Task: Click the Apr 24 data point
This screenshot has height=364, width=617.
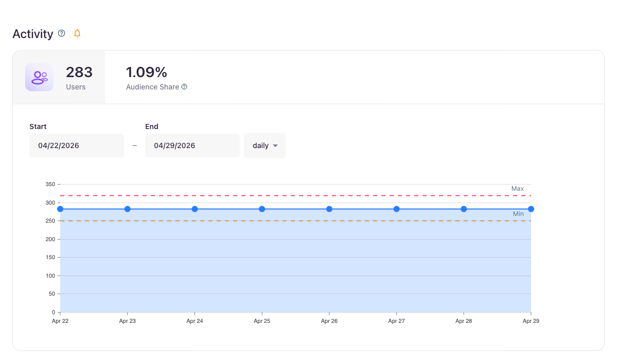Action: click(x=195, y=209)
